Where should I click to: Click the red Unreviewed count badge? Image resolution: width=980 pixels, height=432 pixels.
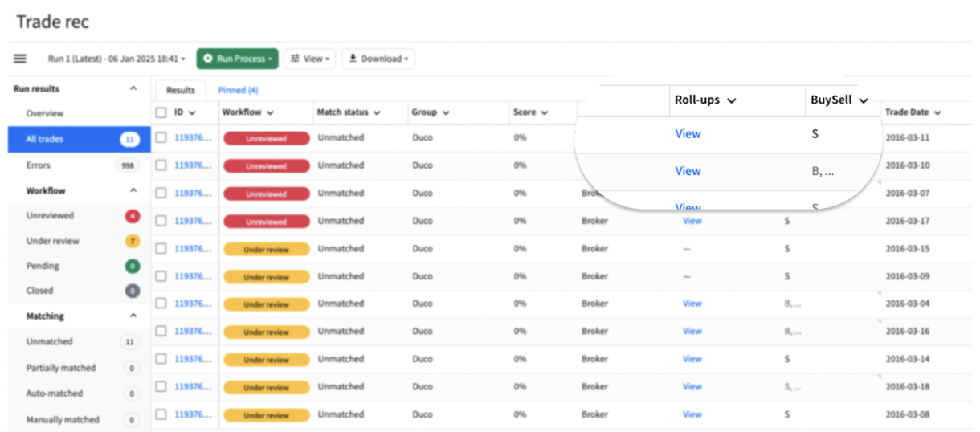coord(132,216)
